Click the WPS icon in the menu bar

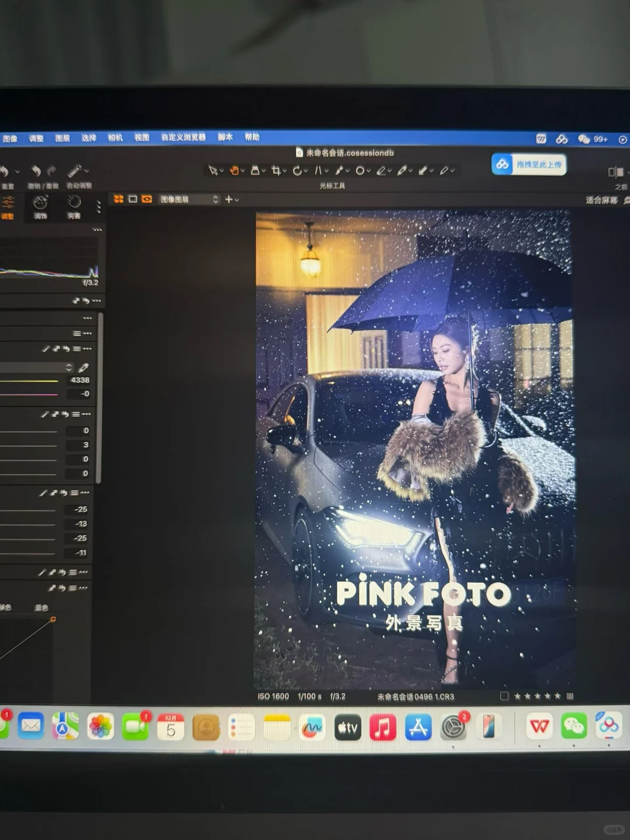tap(541, 139)
